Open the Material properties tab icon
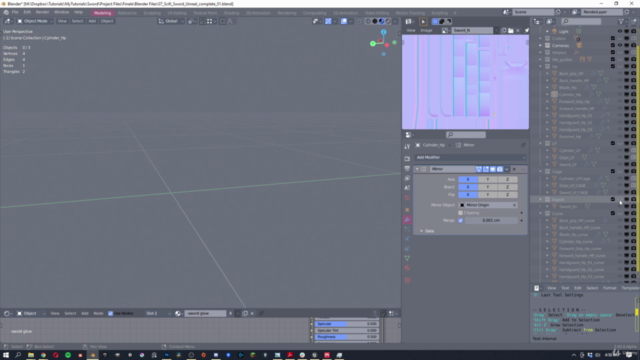 (x=407, y=268)
